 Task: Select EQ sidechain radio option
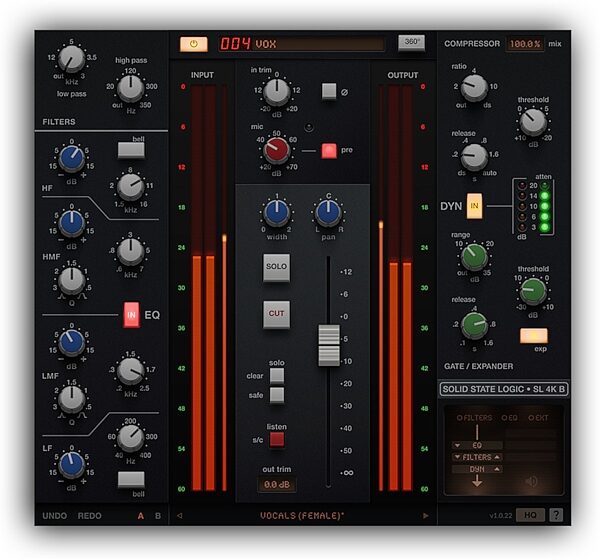510,418
